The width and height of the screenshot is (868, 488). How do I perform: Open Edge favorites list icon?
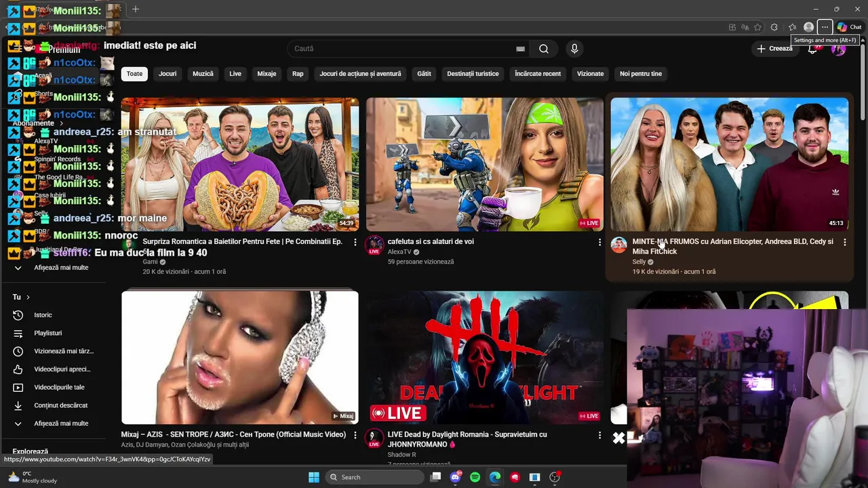click(792, 27)
